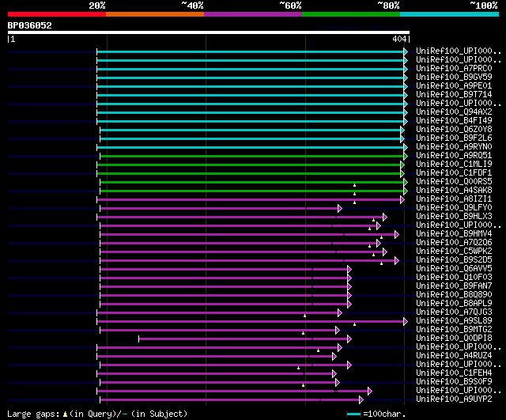
Task: Choose the UniRef100_B9FAN7 entry
Action: pos(454,286)
